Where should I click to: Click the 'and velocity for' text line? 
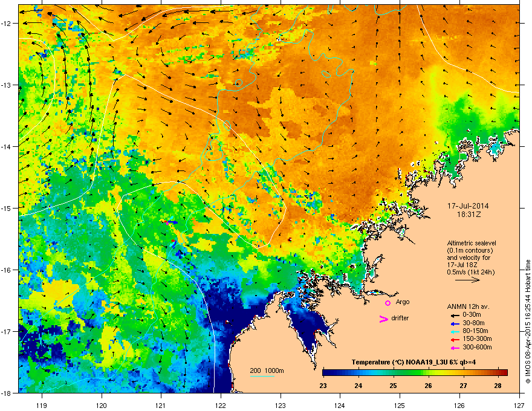click(x=469, y=257)
